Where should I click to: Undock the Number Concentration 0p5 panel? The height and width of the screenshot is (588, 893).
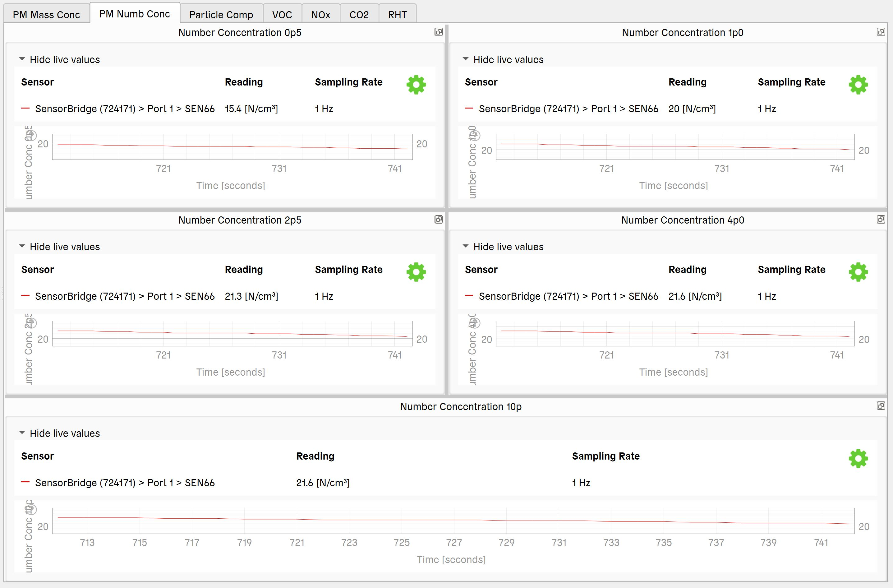439,32
